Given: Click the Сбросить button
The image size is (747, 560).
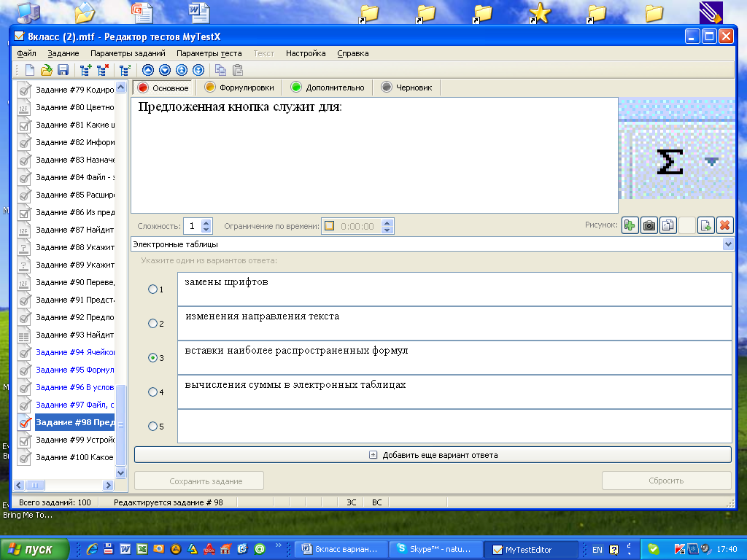Looking at the screenshot, I should tap(666, 481).
